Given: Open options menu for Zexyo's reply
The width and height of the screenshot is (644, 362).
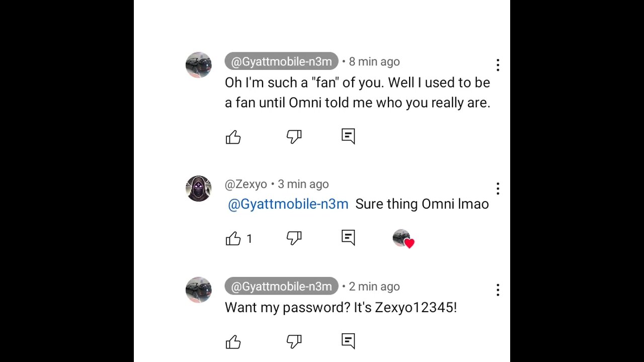Looking at the screenshot, I should click(x=498, y=189).
